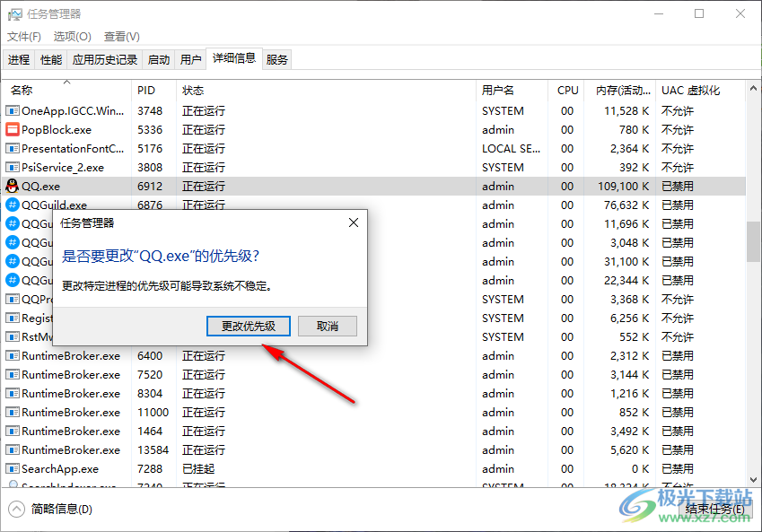Viewport: 762px width, 532px height.
Task: Click the icon of RuntimeBroker.exe PID 1464
Action: [x=13, y=431]
